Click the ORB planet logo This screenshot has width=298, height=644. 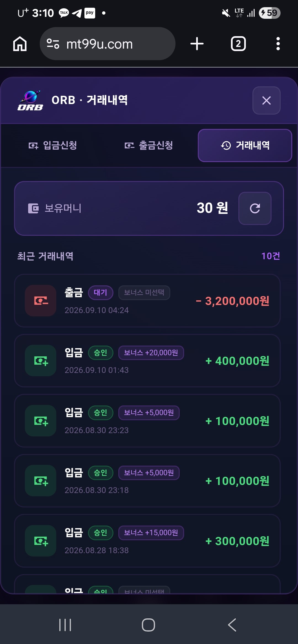[30, 100]
